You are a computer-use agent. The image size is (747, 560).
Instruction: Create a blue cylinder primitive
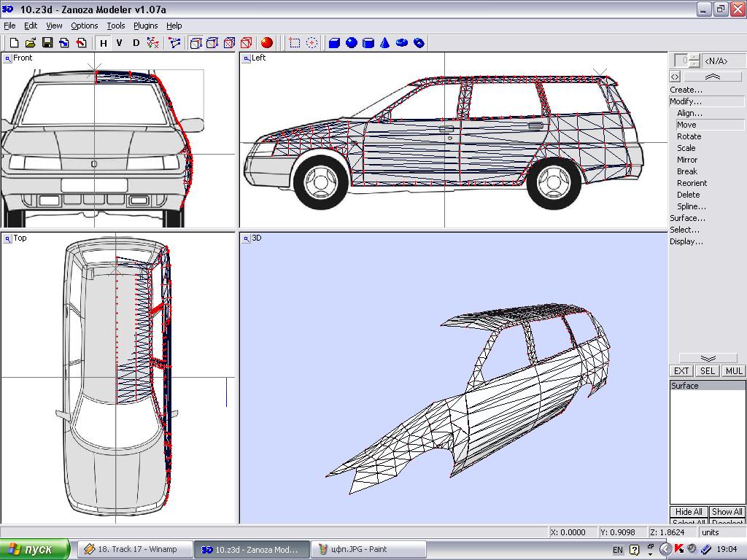[x=368, y=43]
